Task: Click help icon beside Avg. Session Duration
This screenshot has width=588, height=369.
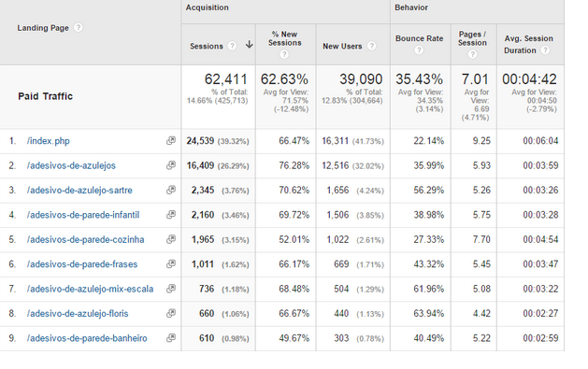Action: tap(545, 50)
